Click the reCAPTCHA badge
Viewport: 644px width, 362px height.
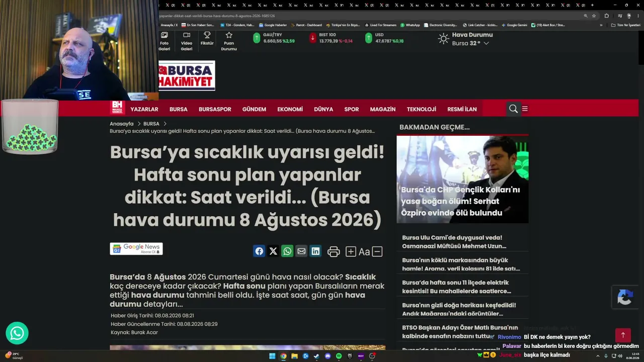click(x=624, y=297)
